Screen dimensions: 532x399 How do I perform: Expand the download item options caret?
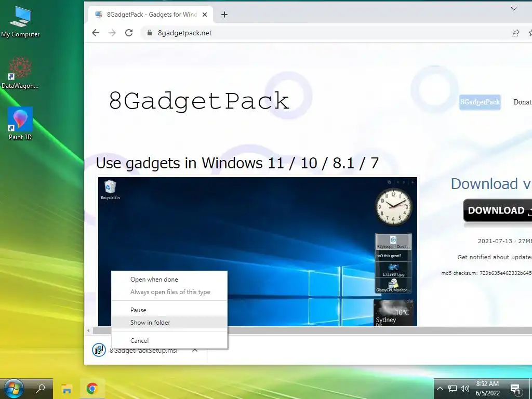point(195,350)
